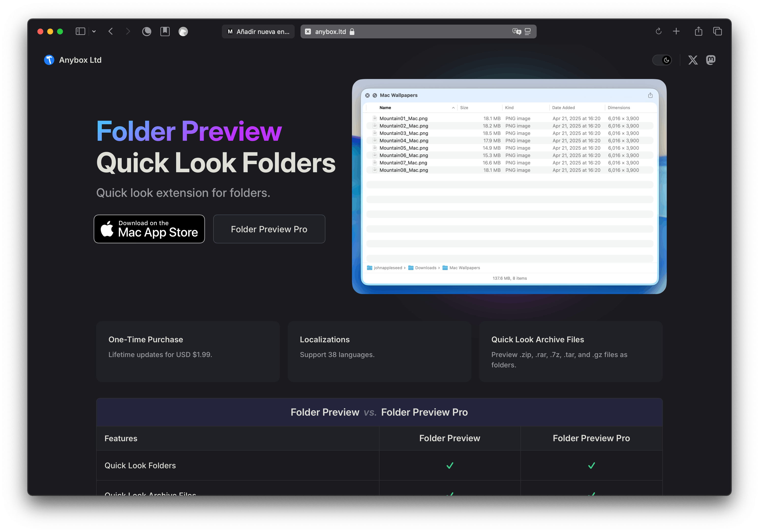Click the translate page icon in address bar
Screen dimensions: 759x532
point(516,31)
